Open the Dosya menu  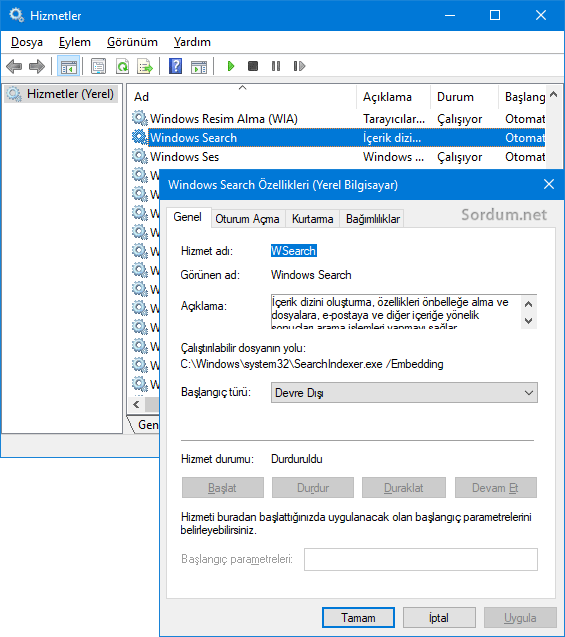[27, 42]
